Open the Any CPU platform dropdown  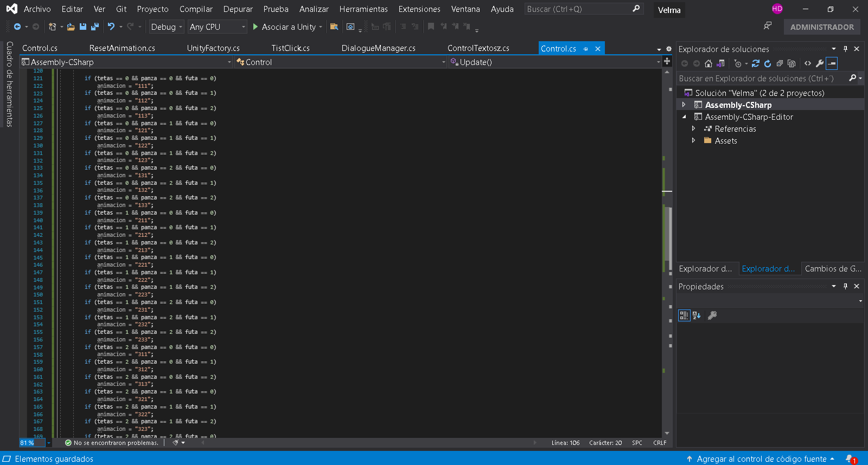click(217, 27)
